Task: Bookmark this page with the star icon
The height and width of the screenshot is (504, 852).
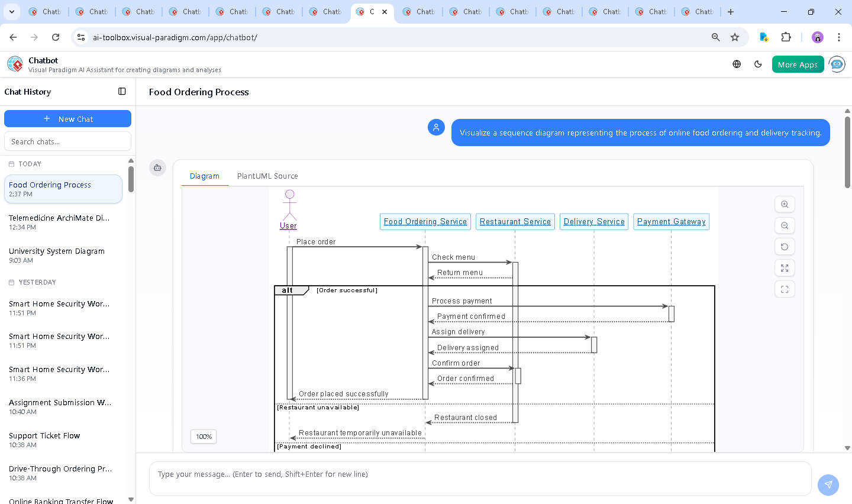Action: pos(735,37)
